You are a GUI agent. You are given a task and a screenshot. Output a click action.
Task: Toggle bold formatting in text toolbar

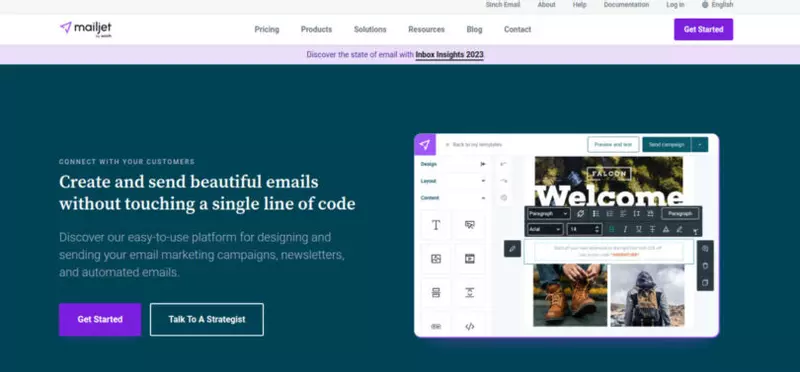click(x=611, y=229)
